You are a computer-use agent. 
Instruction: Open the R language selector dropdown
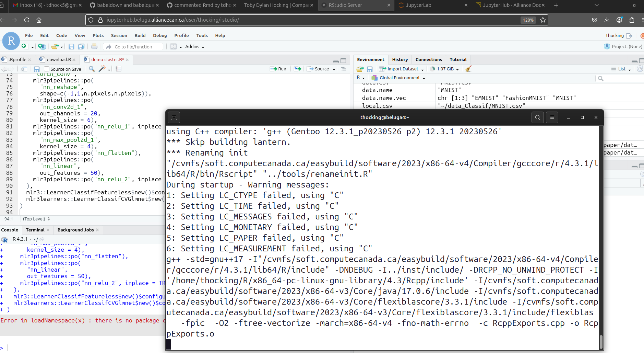point(360,78)
